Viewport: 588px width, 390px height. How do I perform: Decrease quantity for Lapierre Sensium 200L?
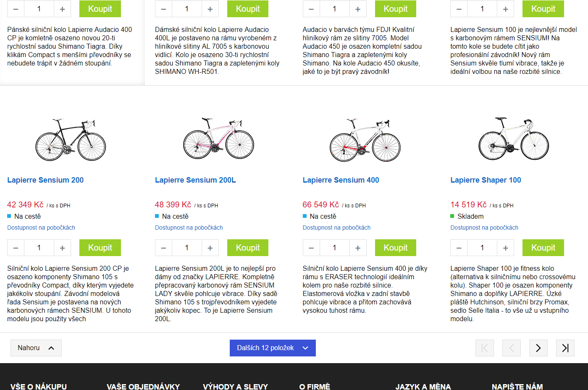point(163,248)
